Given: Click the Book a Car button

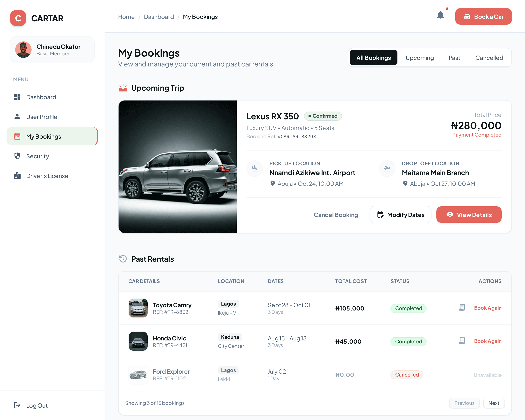Looking at the screenshot, I should pyautogui.click(x=483, y=17).
